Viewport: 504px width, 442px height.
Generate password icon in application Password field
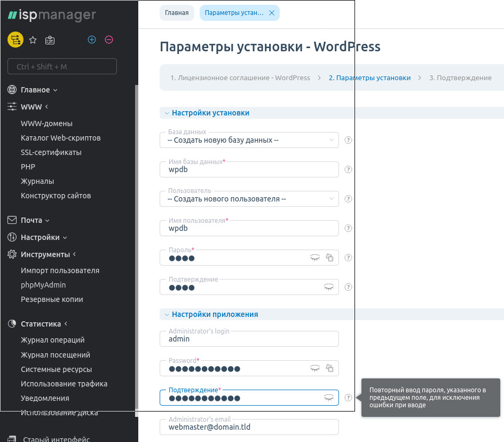point(329,368)
